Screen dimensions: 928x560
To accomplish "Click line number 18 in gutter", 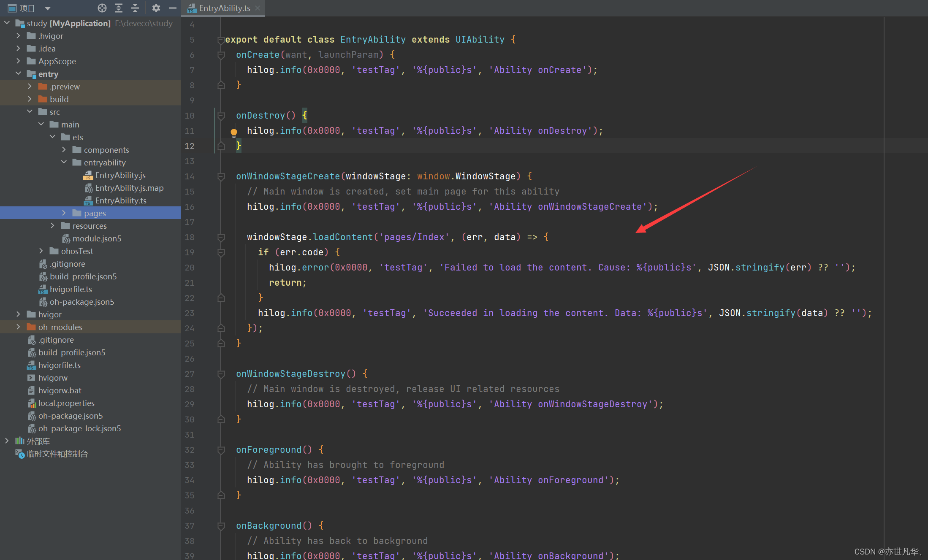I will tap(190, 237).
